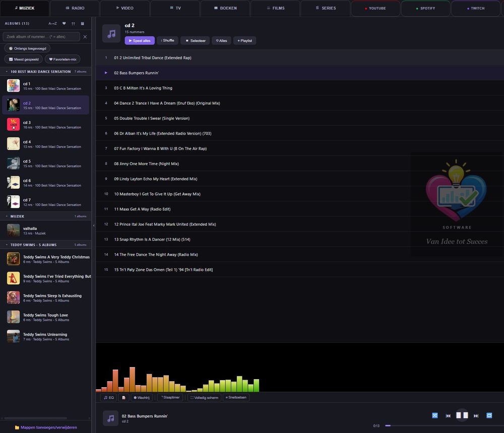The width and height of the screenshot is (504, 433).
Task: Focus the 'Zoek album of nummer' search field
Action: click(41, 37)
